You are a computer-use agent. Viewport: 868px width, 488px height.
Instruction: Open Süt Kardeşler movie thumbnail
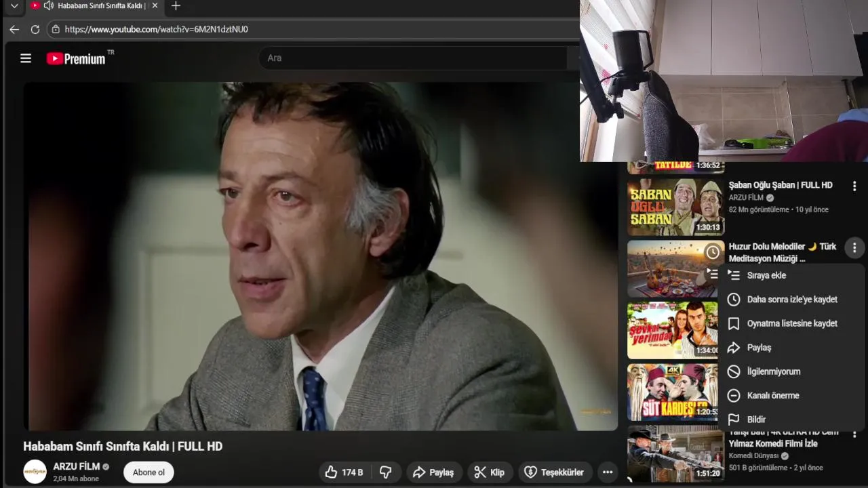coord(673,392)
